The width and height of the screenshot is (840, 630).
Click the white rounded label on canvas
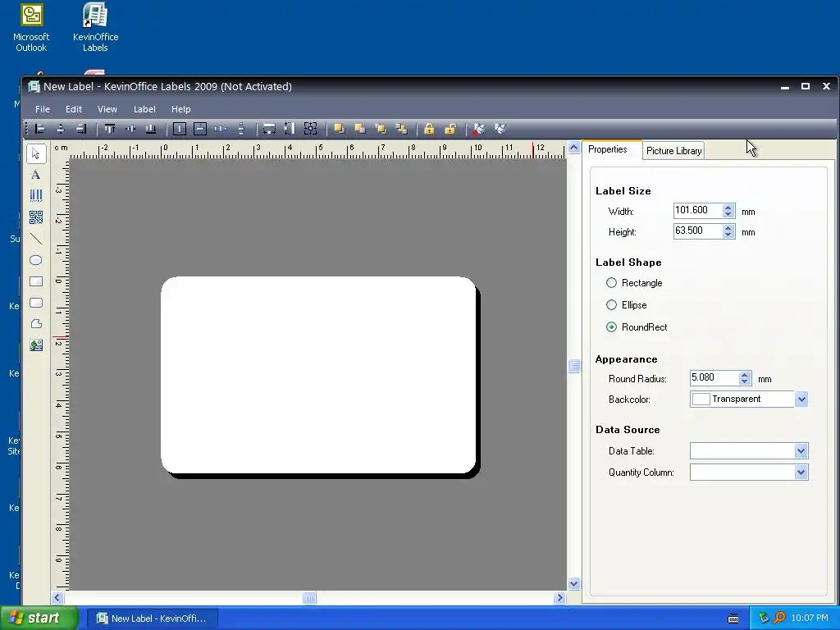coord(318,375)
